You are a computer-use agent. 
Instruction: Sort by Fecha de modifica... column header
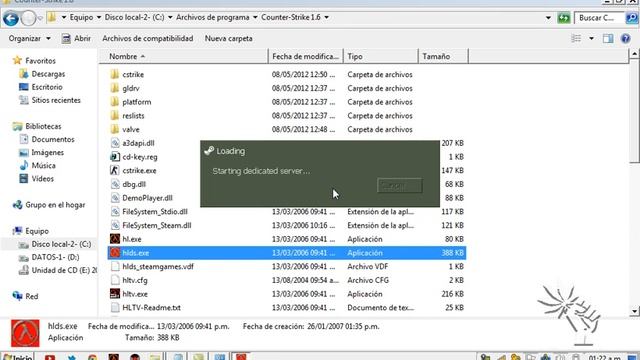[x=305, y=56]
